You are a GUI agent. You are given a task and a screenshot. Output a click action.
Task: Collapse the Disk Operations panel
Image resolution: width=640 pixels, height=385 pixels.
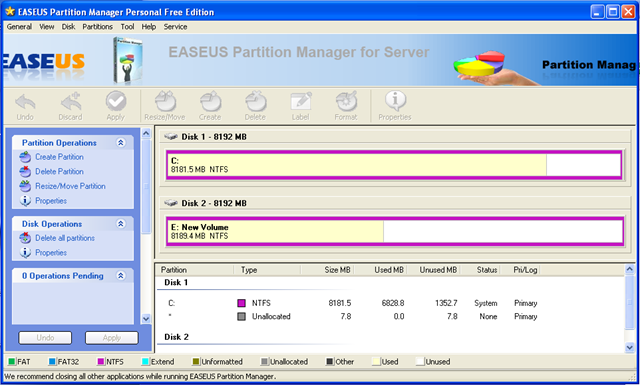(121, 224)
